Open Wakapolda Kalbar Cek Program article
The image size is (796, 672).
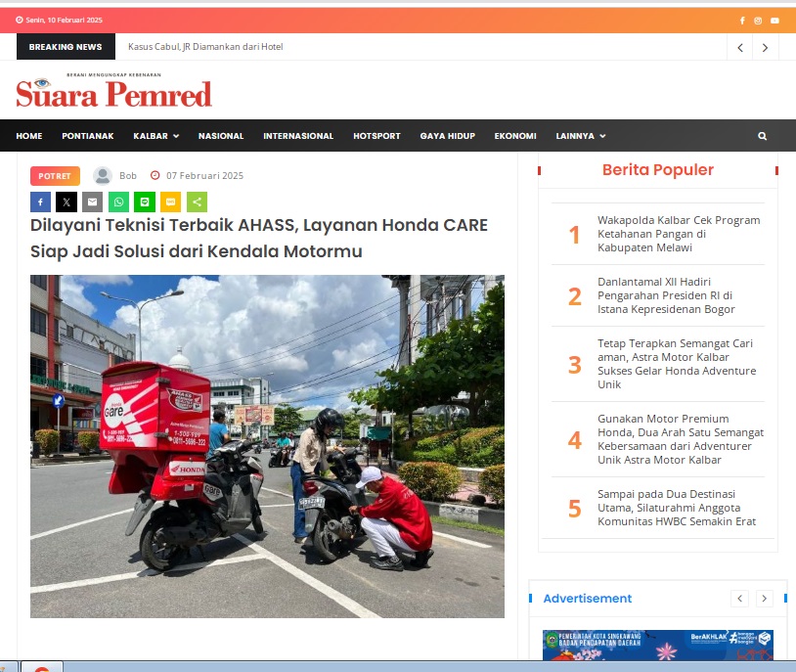pos(679,234)
